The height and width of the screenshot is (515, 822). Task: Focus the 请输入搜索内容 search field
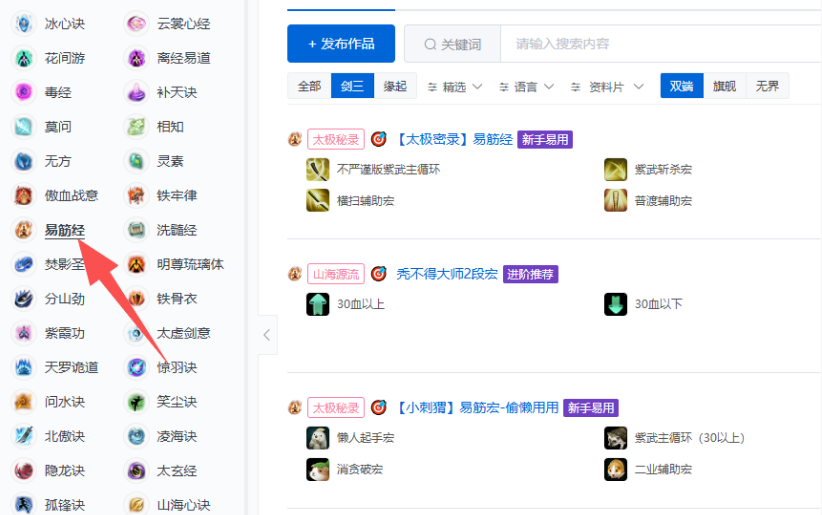point(661,44)
